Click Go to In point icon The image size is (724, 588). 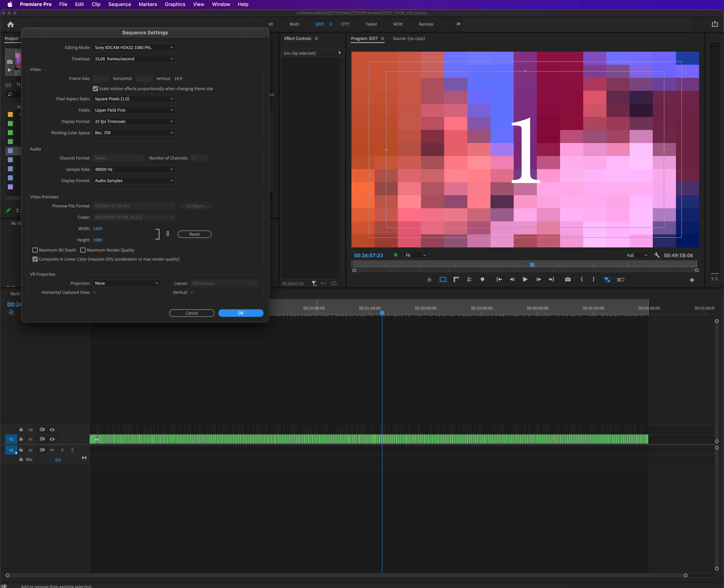point(499,279)
